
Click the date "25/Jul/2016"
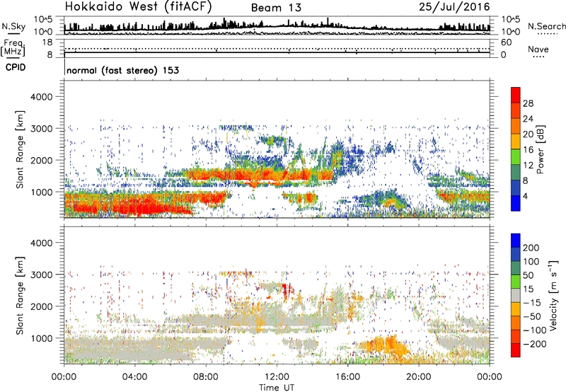click(454, 7)
